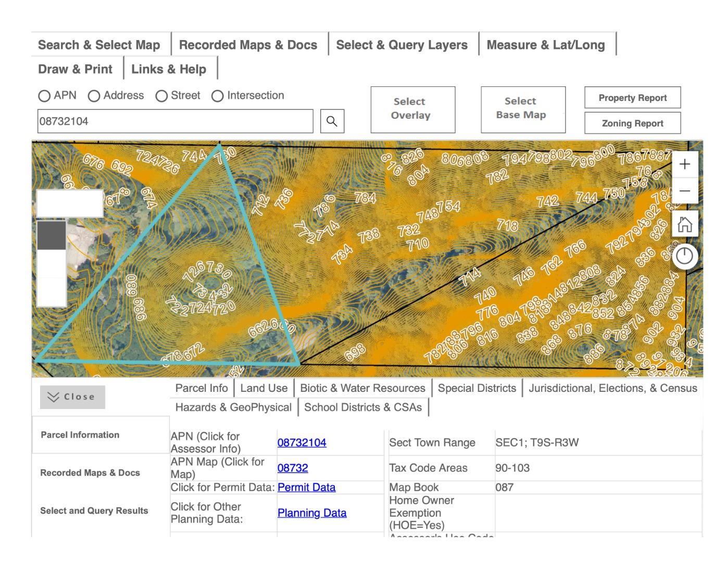Zoom in on the map

684,164
